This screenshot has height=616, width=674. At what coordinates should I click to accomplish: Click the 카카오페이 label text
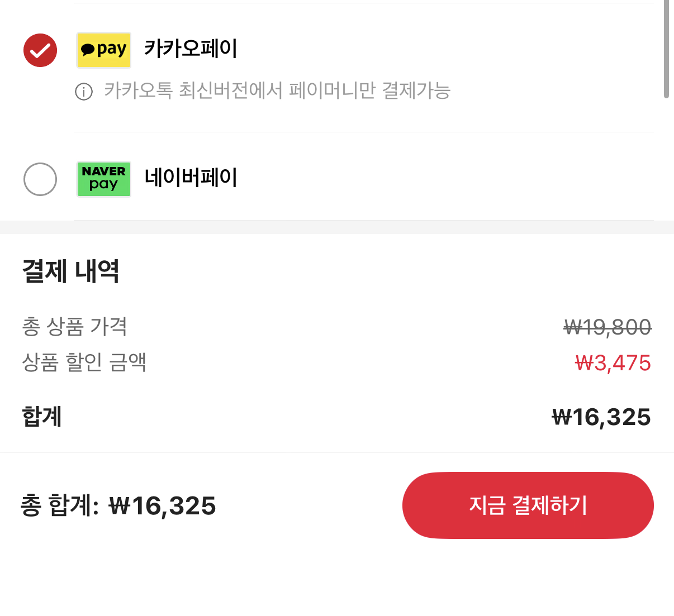[191, 49]
